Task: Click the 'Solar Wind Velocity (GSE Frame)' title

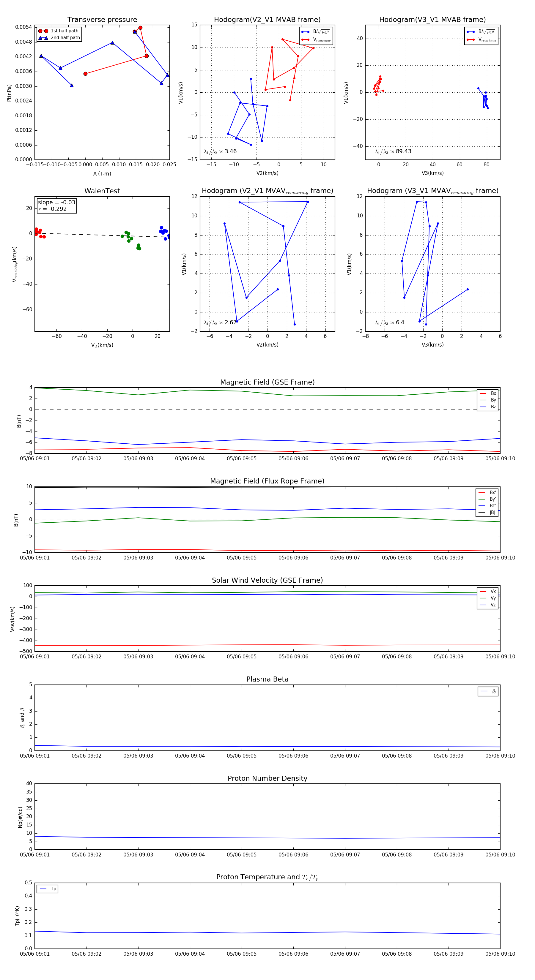Action: coord(267,580)
